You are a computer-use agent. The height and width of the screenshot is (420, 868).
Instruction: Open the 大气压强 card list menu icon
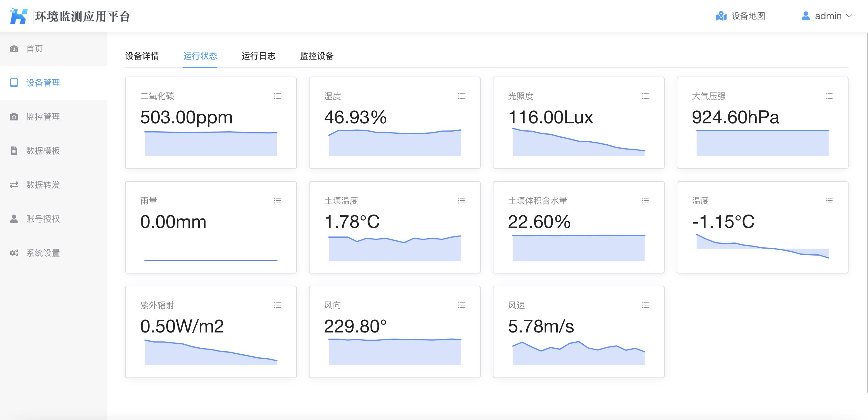click(829, 96)
